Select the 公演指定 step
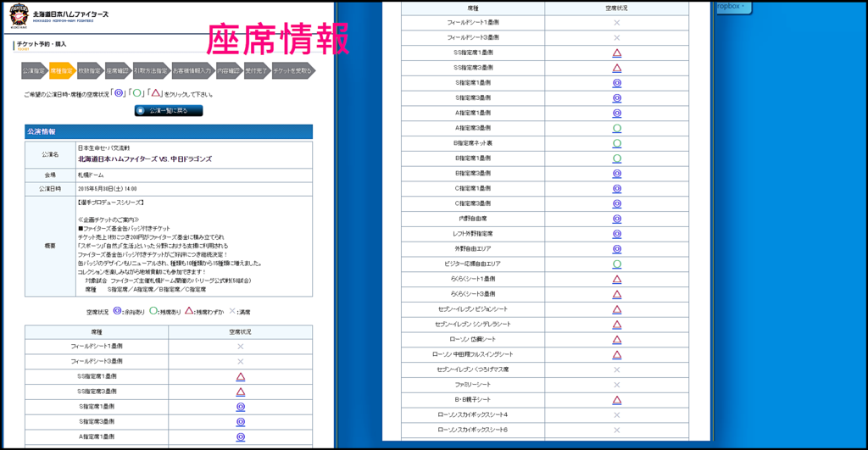 tap(34, 71)
